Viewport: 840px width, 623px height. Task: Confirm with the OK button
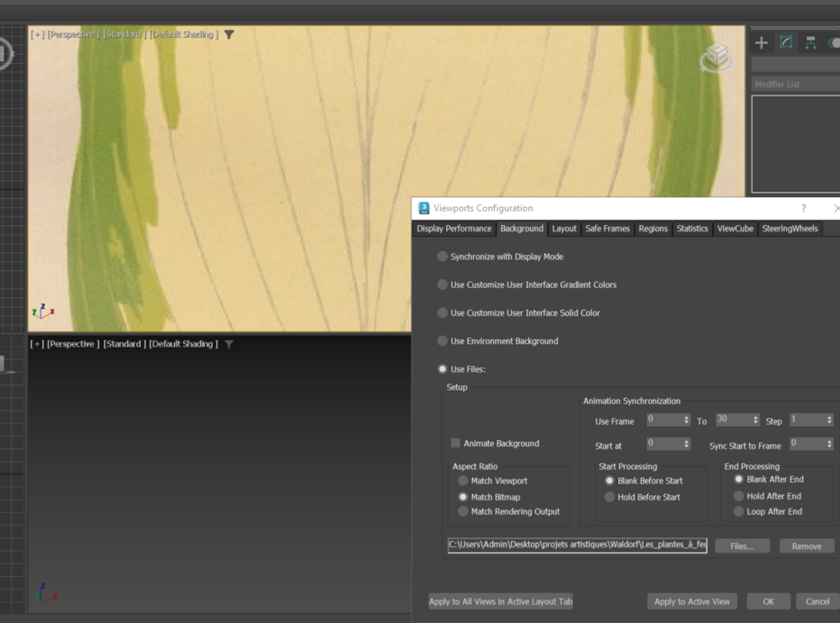[x=769, y=601]
